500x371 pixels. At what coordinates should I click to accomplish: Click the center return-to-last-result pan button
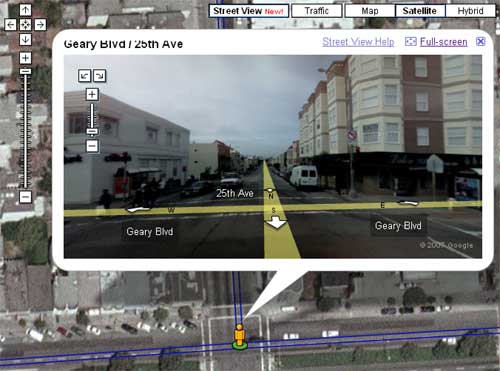click(25, 25)
